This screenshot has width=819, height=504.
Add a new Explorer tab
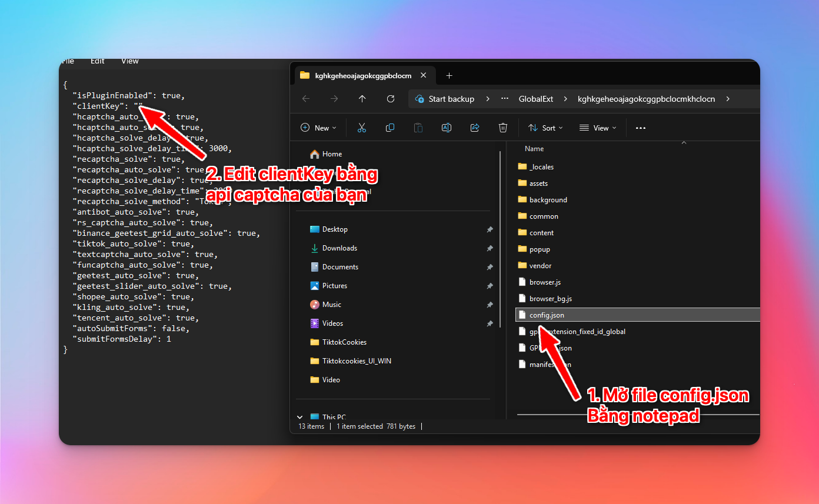449,75
